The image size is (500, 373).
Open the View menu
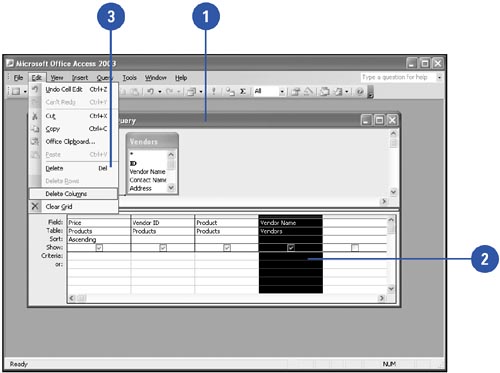click(57, 78)
